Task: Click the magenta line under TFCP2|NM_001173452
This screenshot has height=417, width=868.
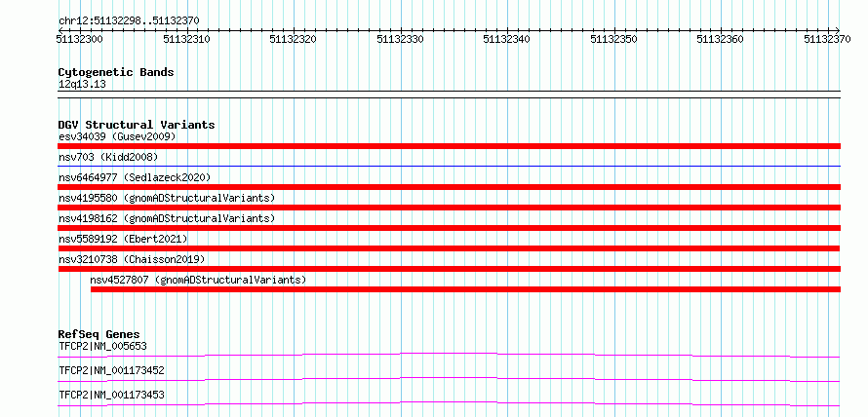Action: point(449,379)
